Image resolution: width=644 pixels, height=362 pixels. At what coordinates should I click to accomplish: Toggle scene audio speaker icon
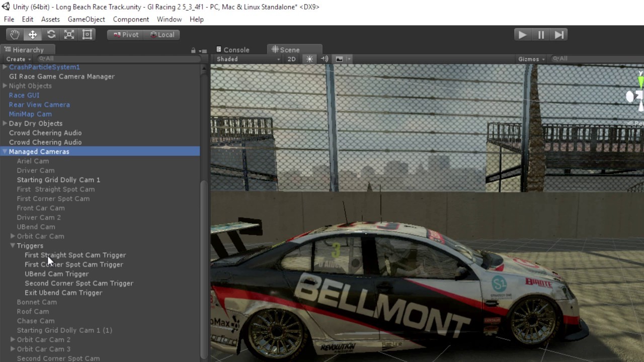[325, 59]
